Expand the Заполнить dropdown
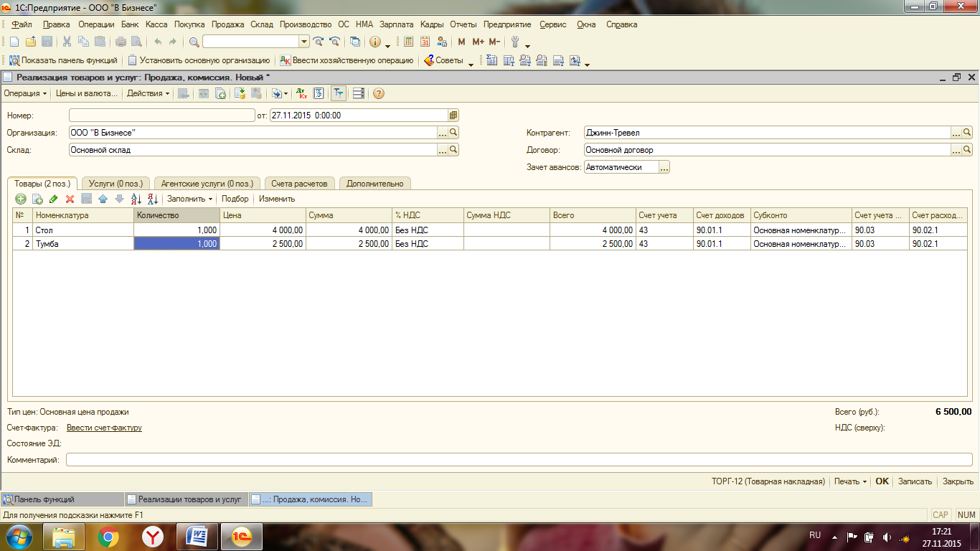The height and width of the screenshot is (551, 980). point(190,199)
